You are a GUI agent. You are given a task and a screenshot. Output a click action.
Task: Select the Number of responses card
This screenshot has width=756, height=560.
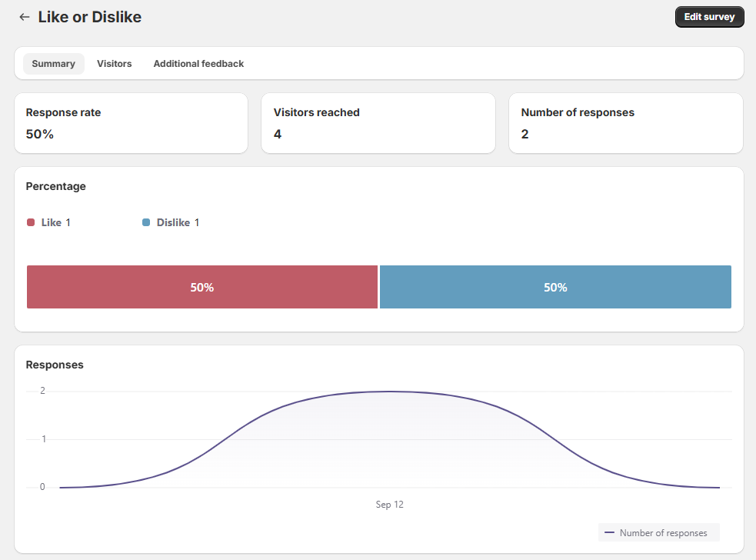[625, 123]
